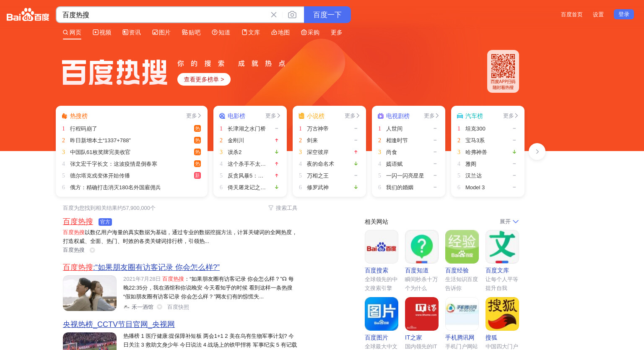This screenshot has height=350, width=644.
Task: Open the 采购 tab
Action: pyautogui.click(x=310, y=32)
